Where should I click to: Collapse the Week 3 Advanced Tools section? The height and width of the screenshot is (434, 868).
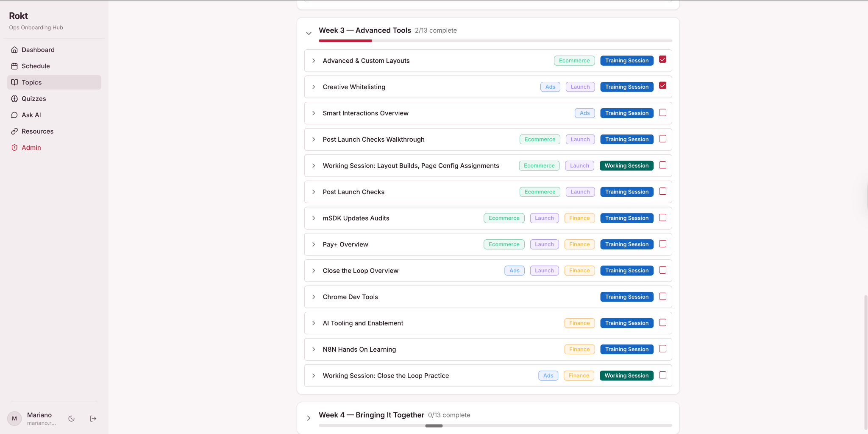tap(309, 33)
